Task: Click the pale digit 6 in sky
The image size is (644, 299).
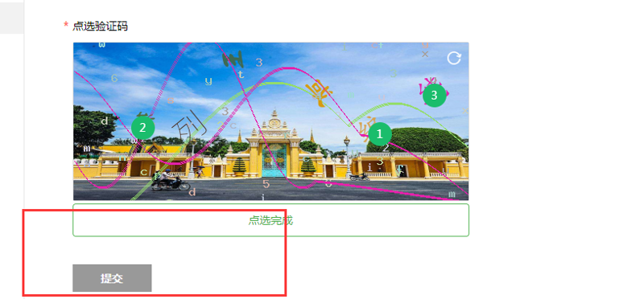Action: (x=114, y=78)
